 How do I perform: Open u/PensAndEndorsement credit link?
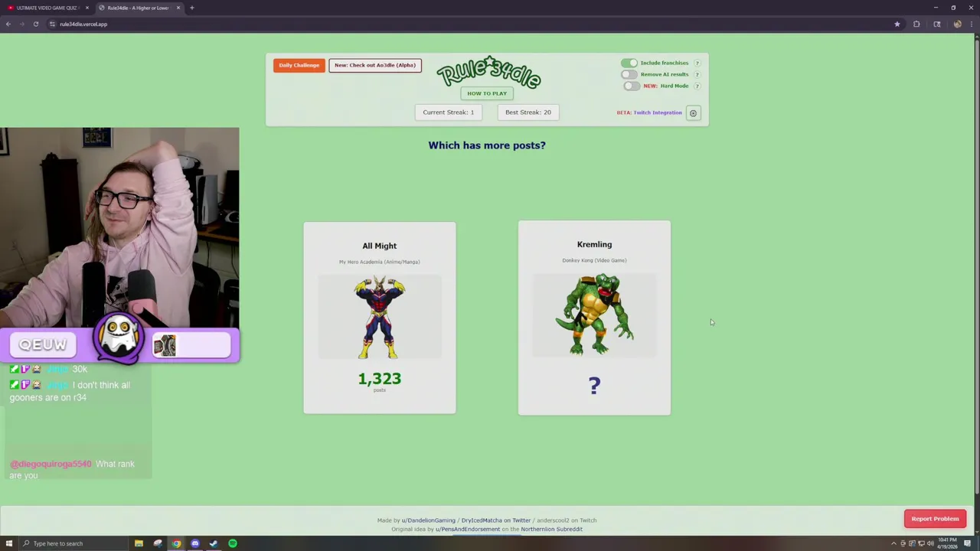click(x=468, y=530)
